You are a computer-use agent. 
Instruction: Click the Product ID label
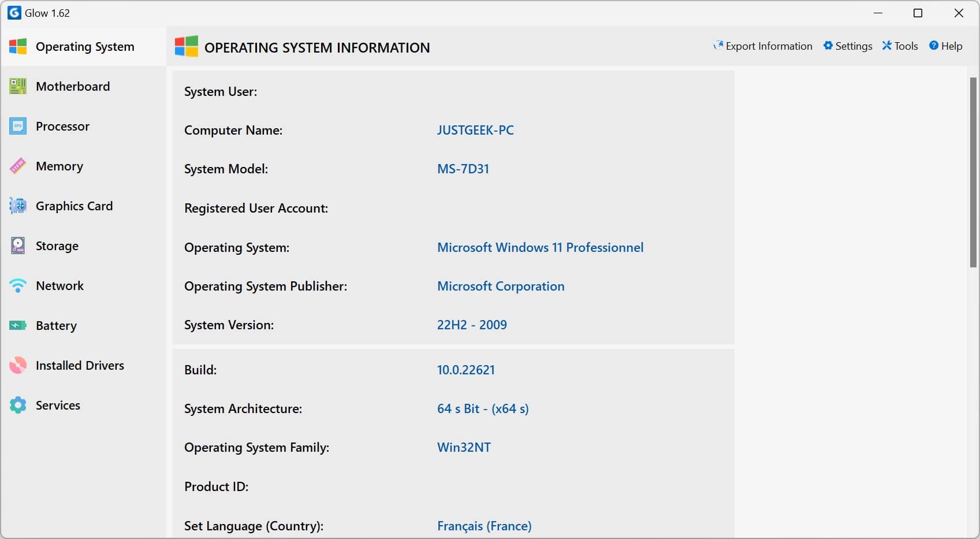(x=216, y=486)
